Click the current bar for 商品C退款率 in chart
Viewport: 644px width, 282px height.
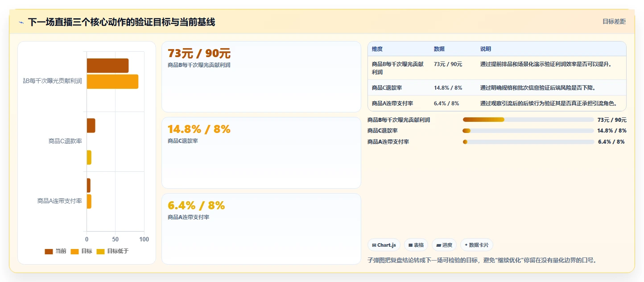click(91, 126)
